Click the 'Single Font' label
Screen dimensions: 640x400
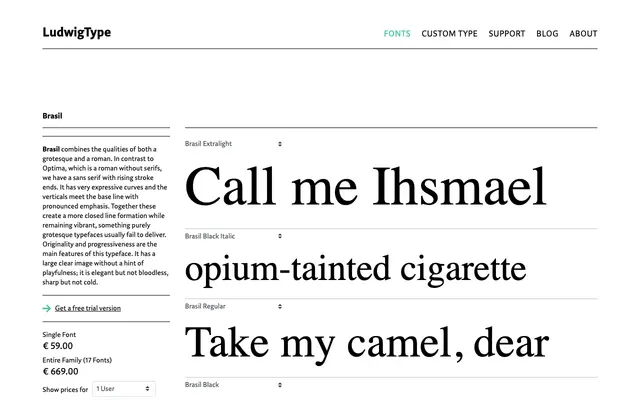click(x=59, y=334)
